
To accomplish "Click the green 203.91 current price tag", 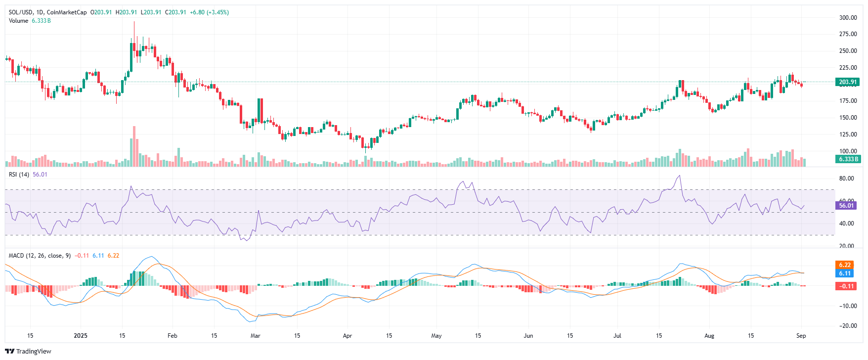I will coord(847,82).
